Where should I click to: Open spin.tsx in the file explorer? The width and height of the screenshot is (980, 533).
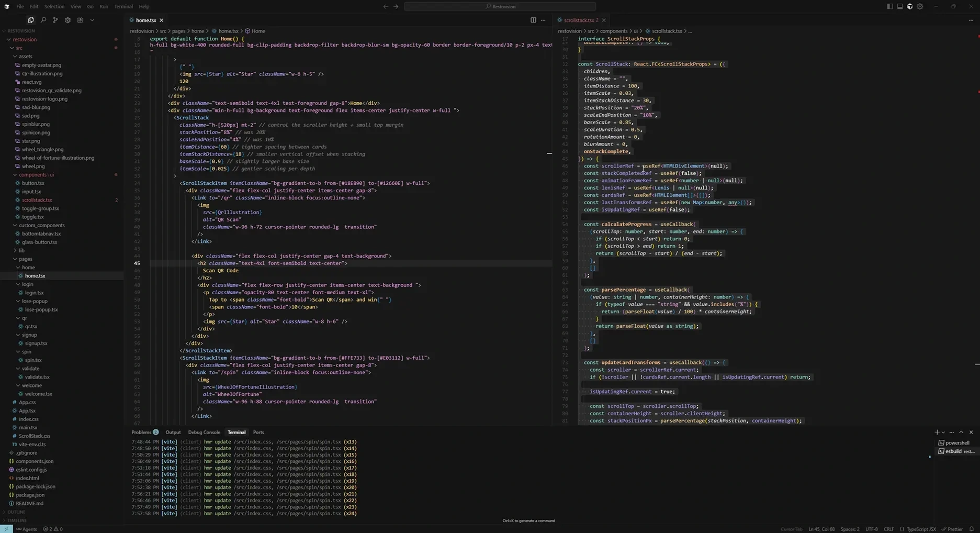pyautogui.click(x=33, y=360)
